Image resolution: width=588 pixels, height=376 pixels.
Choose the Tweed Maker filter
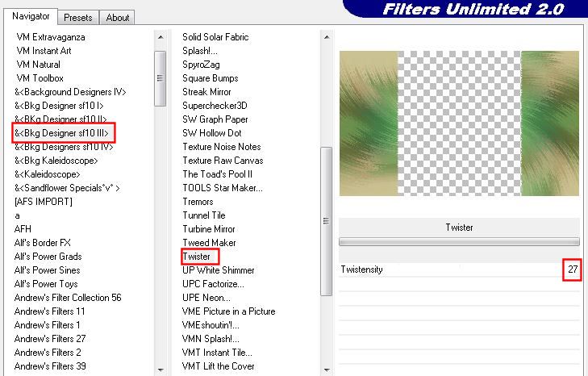coord(209,243)
